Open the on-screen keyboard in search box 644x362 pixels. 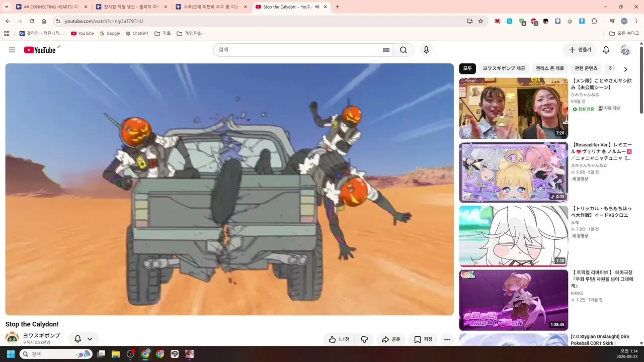386,50
